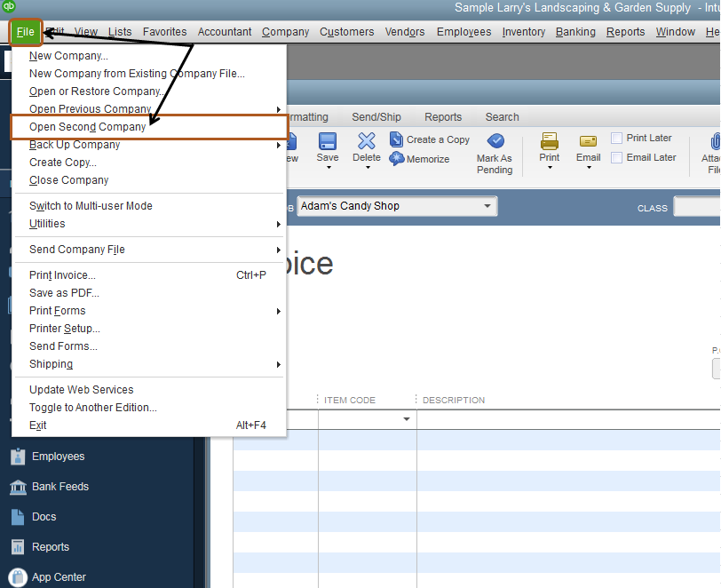The width and height of the screenshot is (721, 588).
Task: Select Switch to Multi-user Mode
Action: [148, 206]
